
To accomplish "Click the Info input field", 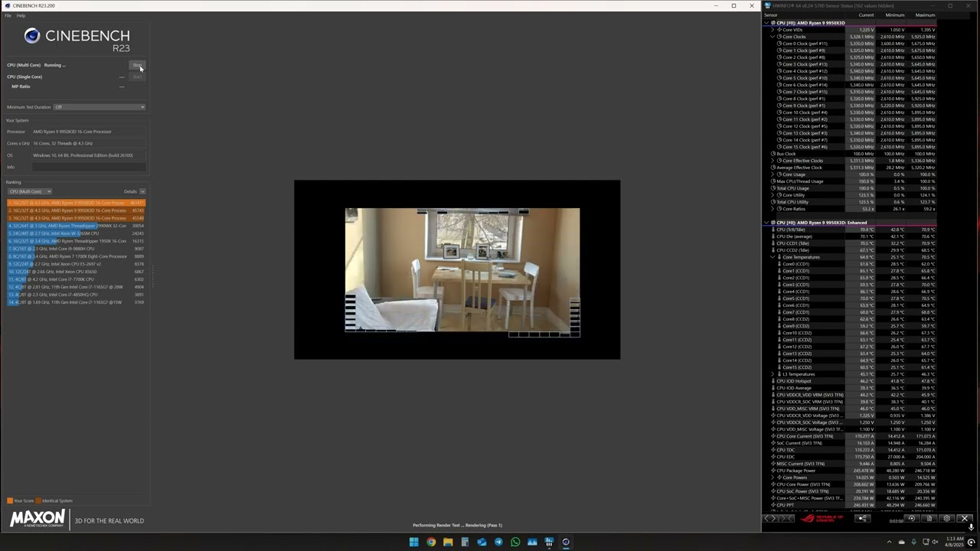I will point(88,167).
